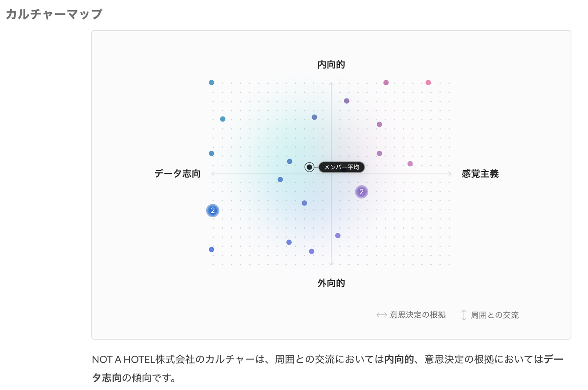The height and width of the screenshot is (390, 588).
Task: Click the black member average marker circle
Action: click(x=310, y=167)
